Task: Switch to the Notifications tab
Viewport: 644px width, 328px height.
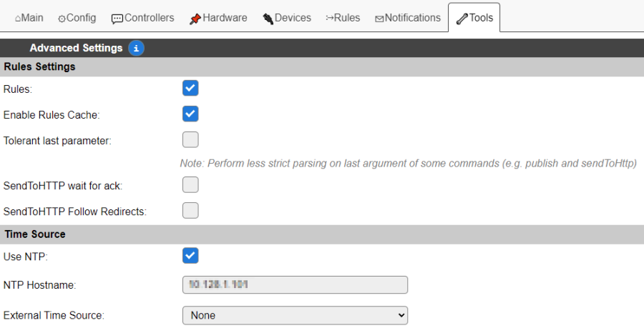Action: click(408, 18)
